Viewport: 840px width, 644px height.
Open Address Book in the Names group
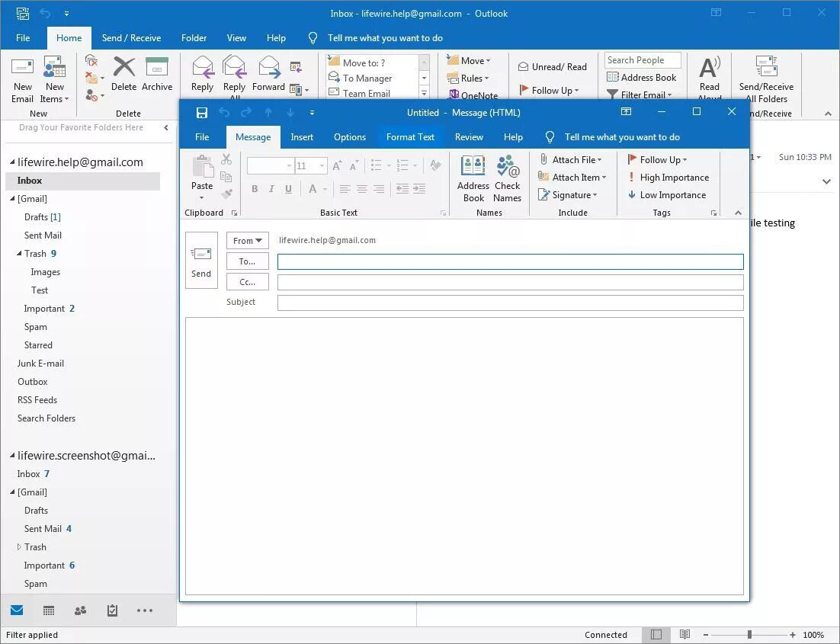click(473, 179)
